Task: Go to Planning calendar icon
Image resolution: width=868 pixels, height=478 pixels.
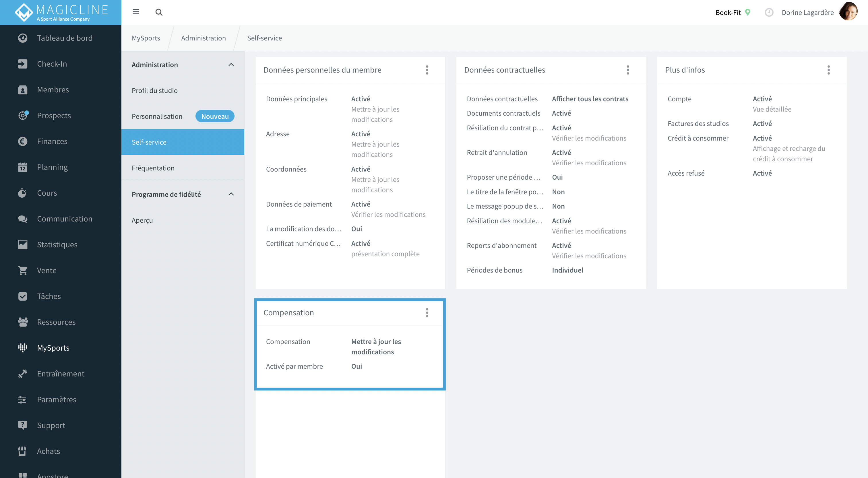Action: coord(23,167)
